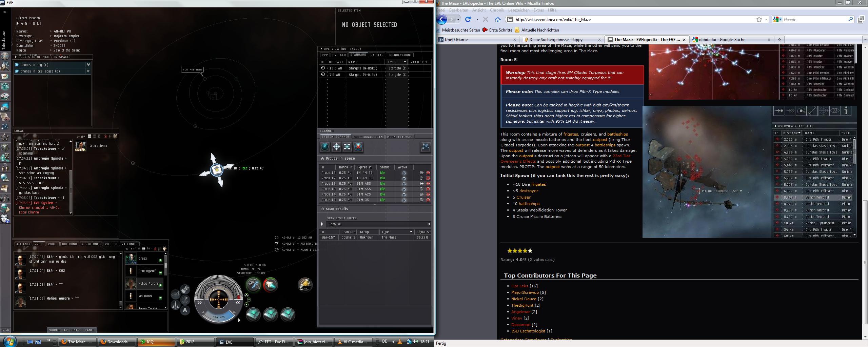868x347 pixels.
Task: Click the Firefox reload button
Action: (x=468, y=19)
